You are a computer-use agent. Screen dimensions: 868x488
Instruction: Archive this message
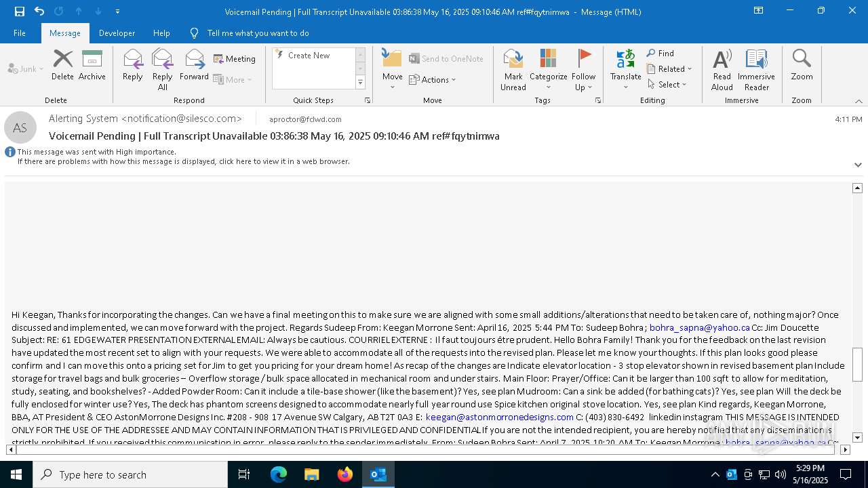(92, 65)
